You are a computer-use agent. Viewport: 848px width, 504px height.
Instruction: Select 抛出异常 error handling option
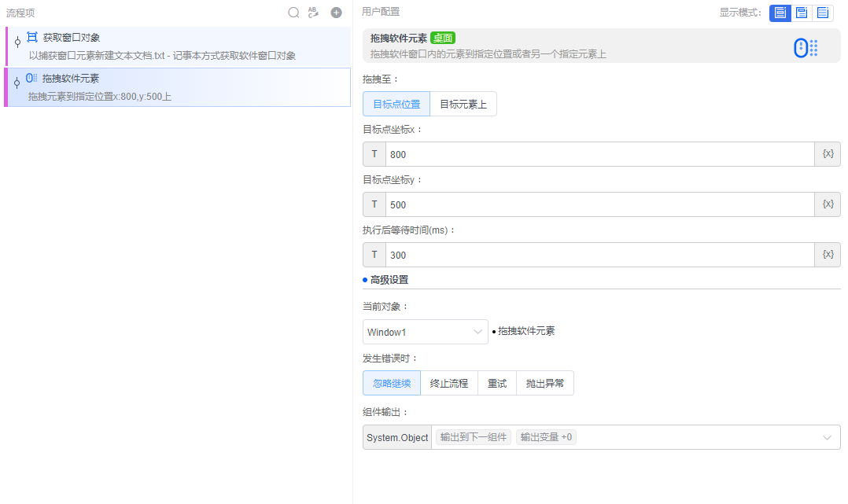544,383
